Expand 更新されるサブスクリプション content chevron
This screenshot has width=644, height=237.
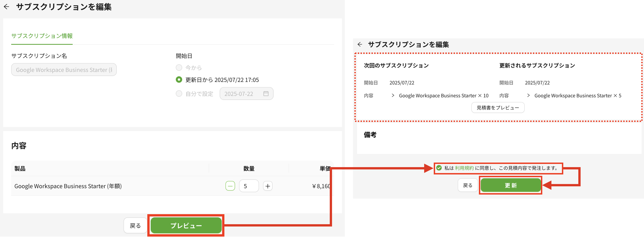click(x=528, y=95)
